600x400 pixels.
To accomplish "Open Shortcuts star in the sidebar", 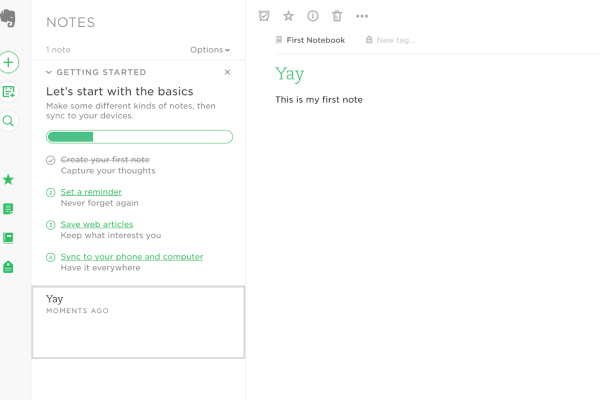I will [8, 180].
